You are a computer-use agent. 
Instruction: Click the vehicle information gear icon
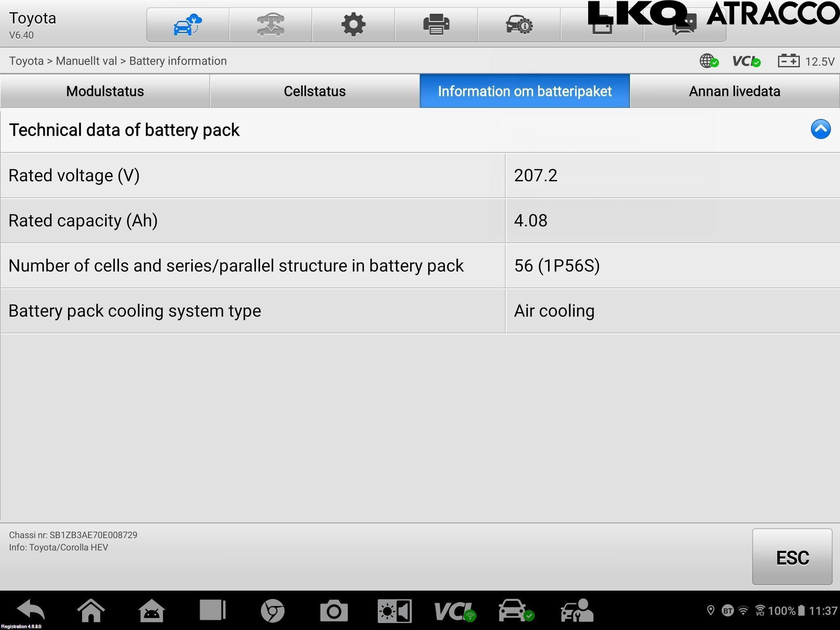[519, 25]
